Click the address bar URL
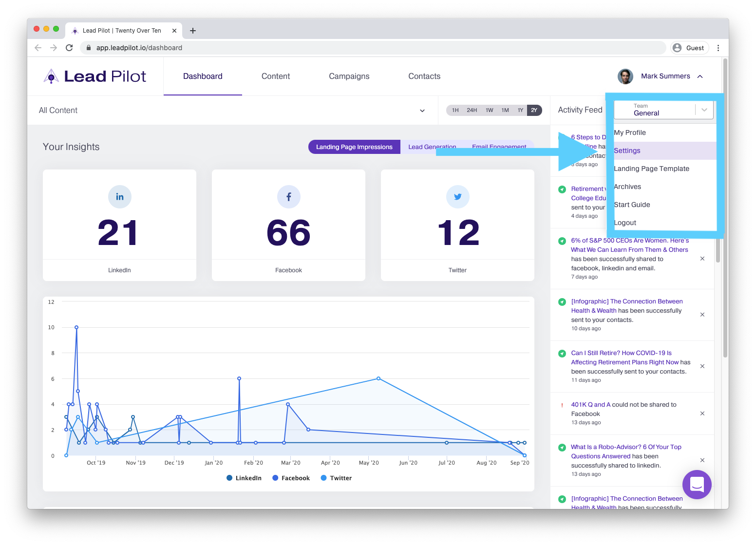 [139, 48]
